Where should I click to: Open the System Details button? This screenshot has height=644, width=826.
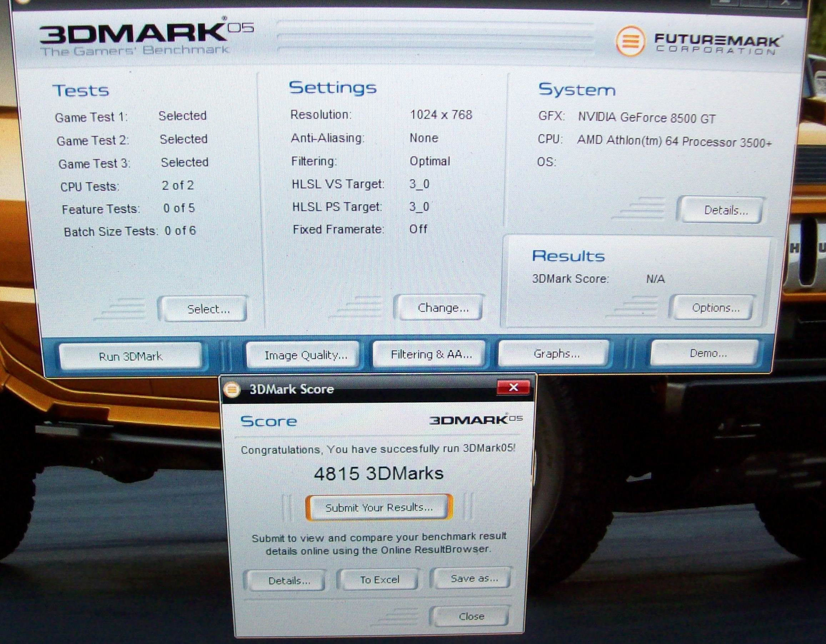click(725, 210)
